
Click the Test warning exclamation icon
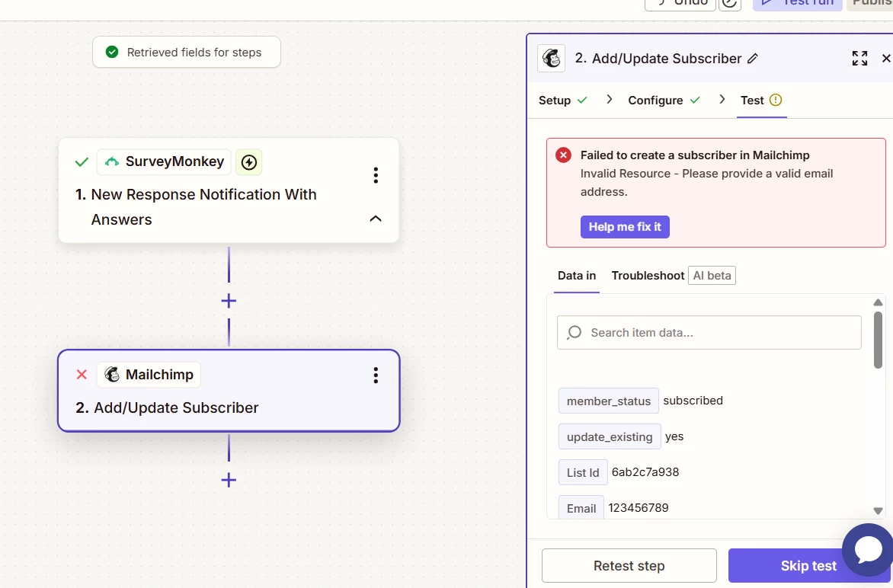click(775, 101)
